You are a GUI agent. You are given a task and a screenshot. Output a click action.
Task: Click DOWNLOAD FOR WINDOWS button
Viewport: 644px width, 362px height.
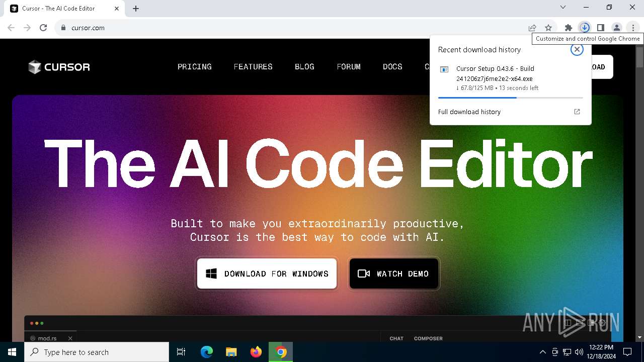[267, 274]
